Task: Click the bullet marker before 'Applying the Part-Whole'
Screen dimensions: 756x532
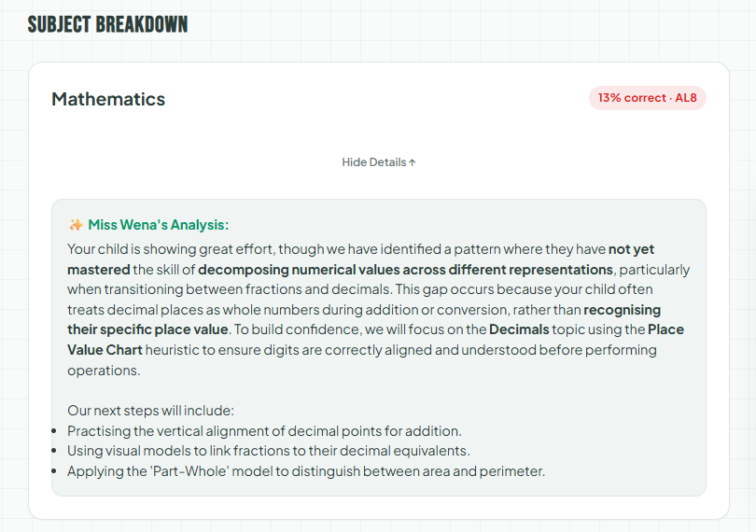Action: (x=57, y=471)
